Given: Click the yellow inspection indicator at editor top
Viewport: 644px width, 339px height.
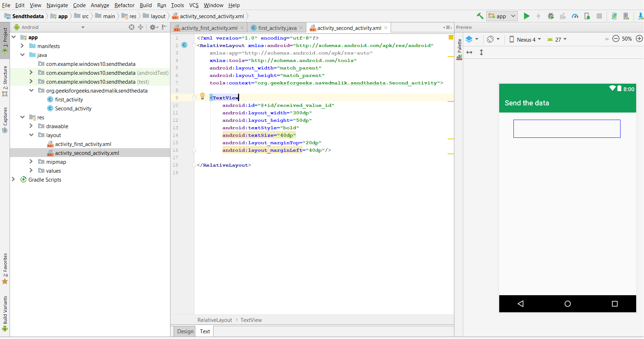Looking at the screenshot, I should [x=451, y=37].
